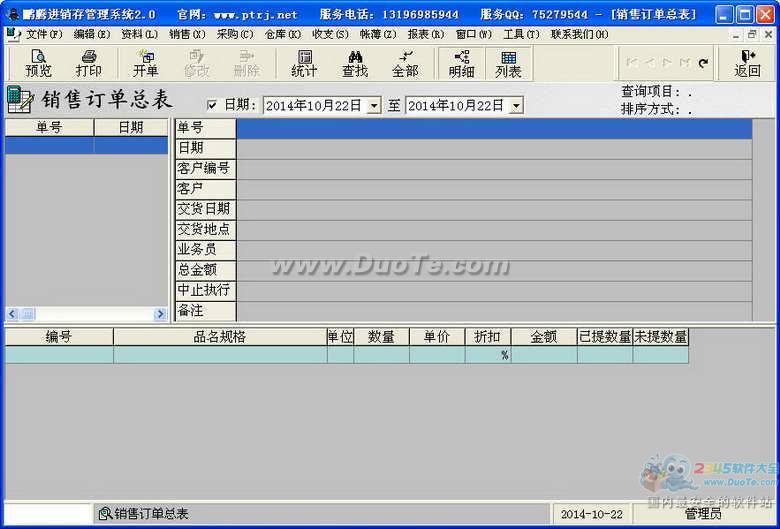Expand the start date dropdown arrow

pos(374,106)
